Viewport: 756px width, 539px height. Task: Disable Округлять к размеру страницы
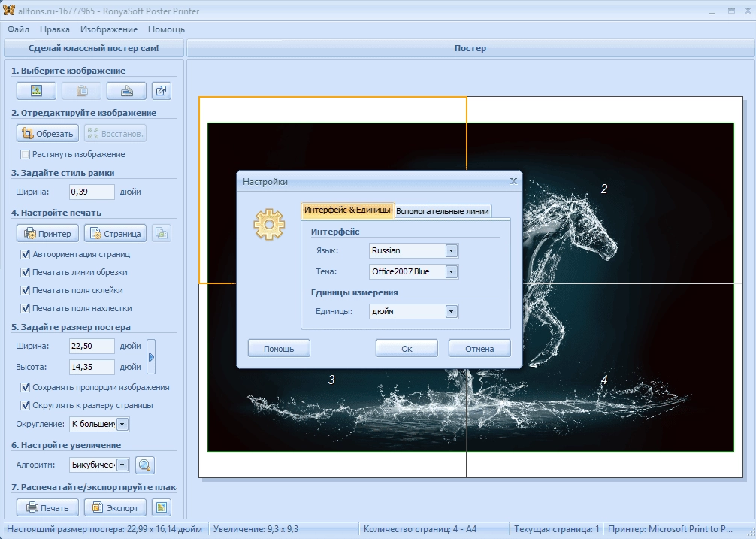click(x=25, y=405)
